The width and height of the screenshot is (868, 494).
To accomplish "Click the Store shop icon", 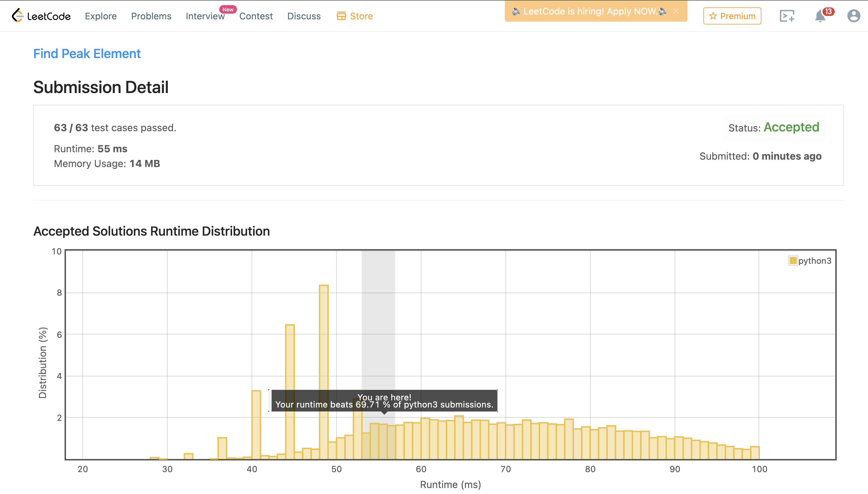I will 341,16.
